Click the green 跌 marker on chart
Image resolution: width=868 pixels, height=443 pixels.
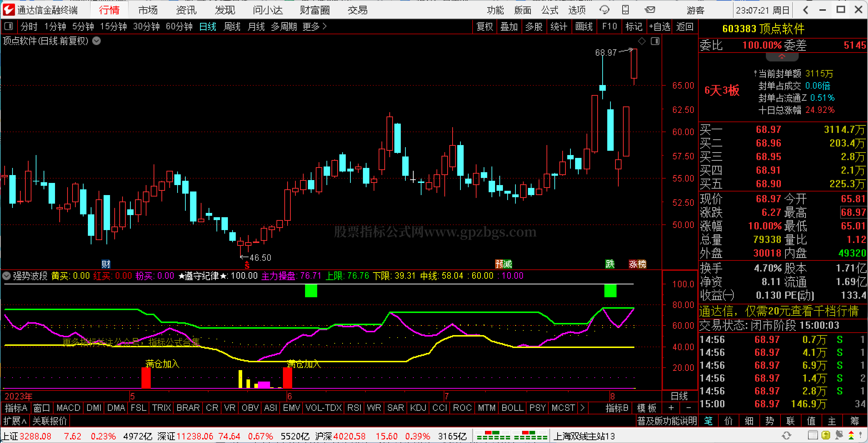610,264
